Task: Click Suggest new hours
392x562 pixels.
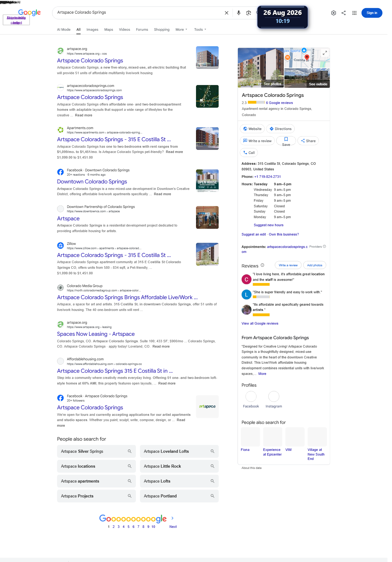Action: (269, 225)
